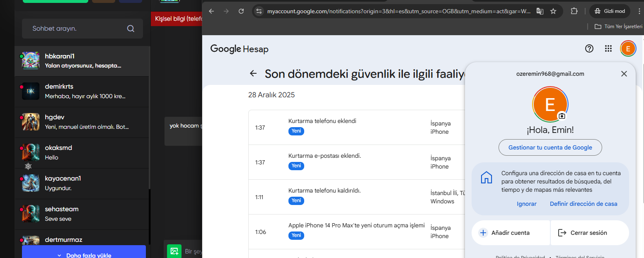Open chat with hbkarani1
This screenshot has width=644, height=258.
point(82,61)
